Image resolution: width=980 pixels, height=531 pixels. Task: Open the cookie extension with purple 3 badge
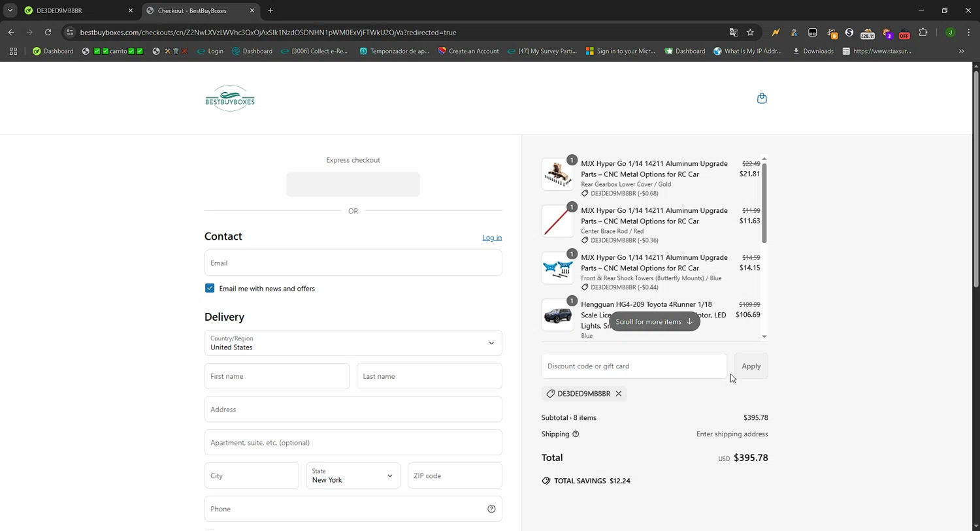[x=887, y=33]
